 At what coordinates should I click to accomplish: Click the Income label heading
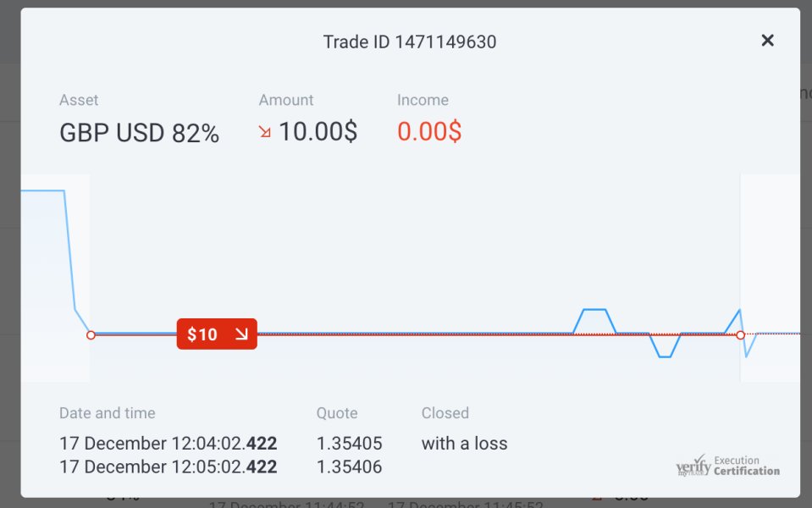421,100
